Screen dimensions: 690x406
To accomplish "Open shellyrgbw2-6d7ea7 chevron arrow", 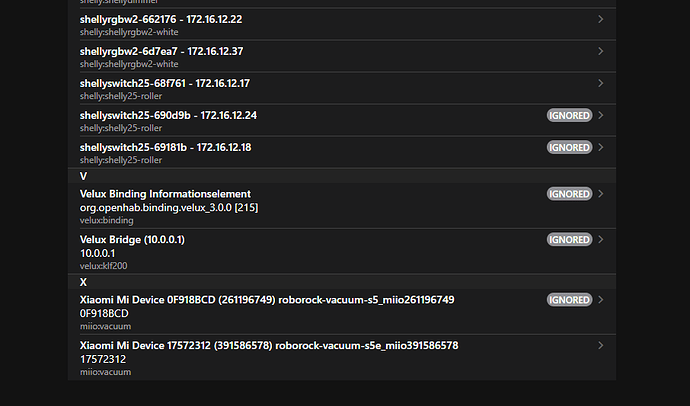I will coord(600,51).
